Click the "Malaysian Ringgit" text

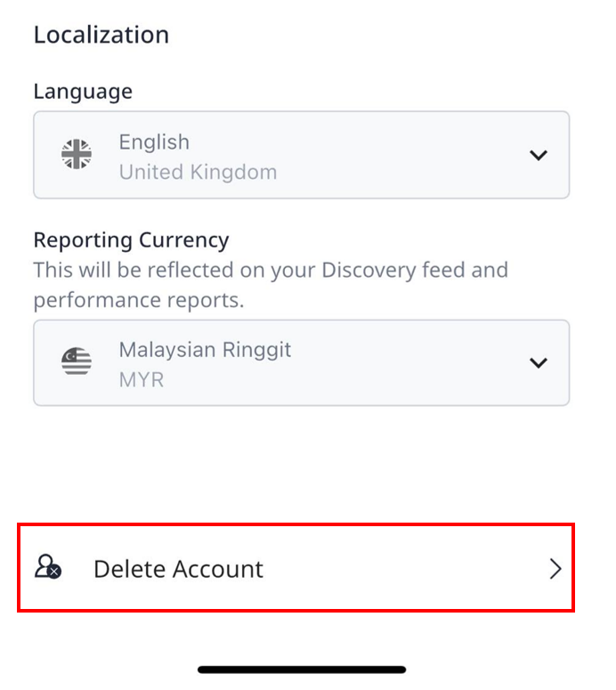click(x=205, y=350)
